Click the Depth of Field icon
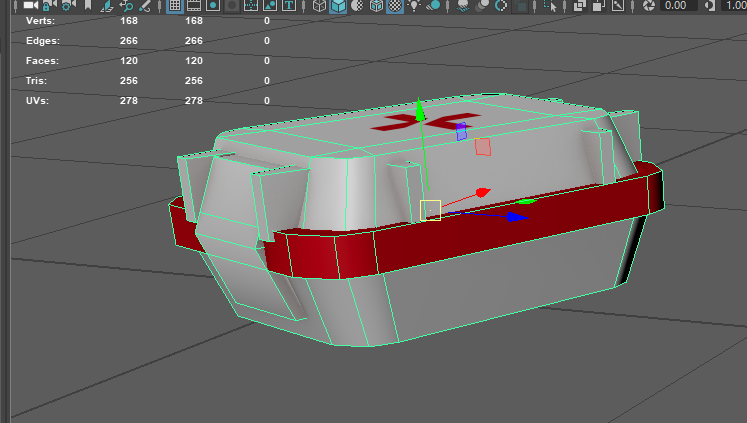The image size is (747, 423). (x=520, y=5)
